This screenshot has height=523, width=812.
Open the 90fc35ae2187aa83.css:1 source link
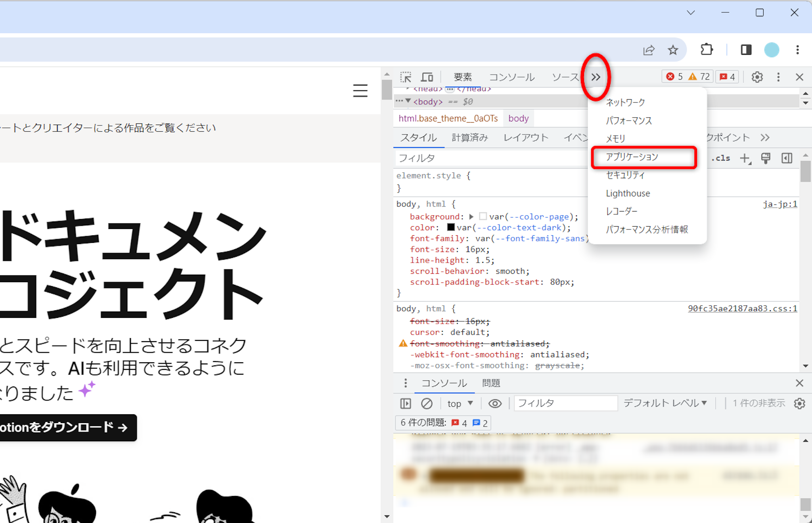point(742,309)
